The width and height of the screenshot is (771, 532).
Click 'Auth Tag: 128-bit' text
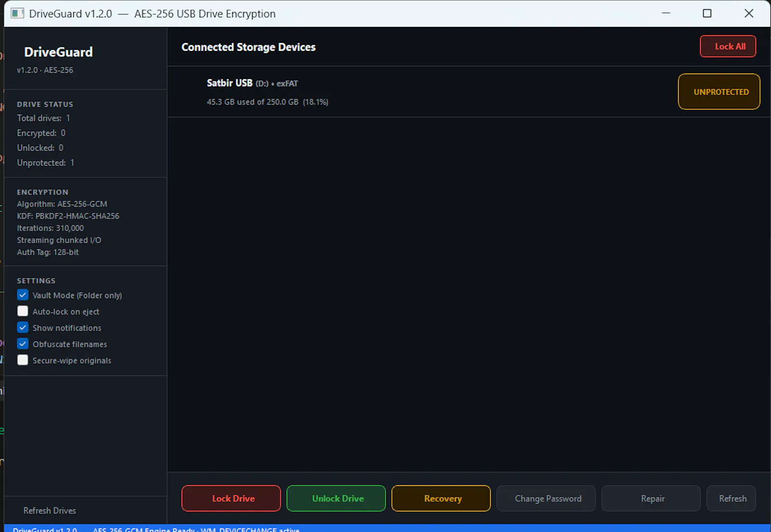(x=48, y=252)
